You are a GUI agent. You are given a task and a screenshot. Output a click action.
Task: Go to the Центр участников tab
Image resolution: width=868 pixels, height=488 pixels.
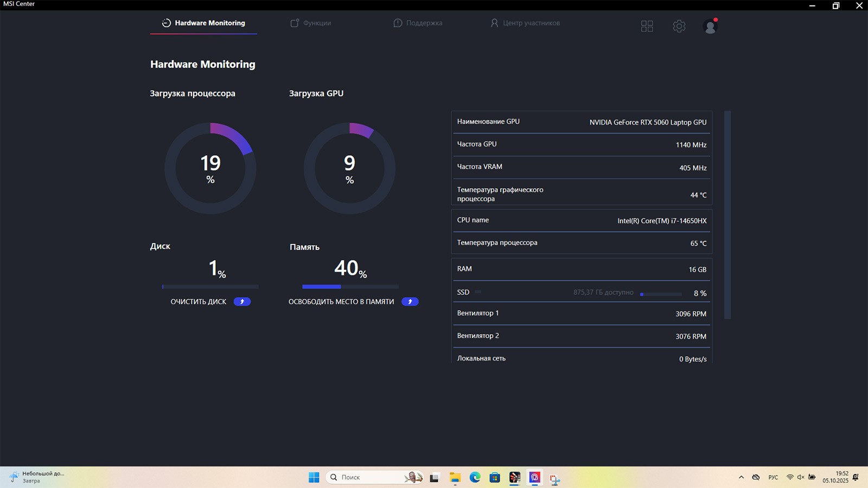click(525, 23)
